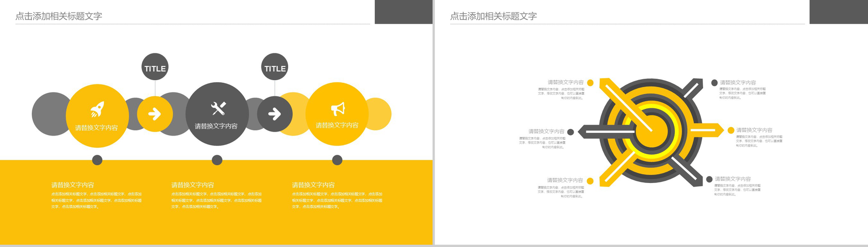The width and height of the screenshot is (868, 247).
Task: Click dark bullet beside middle-left target label
Action: click(x=571, y=132)
